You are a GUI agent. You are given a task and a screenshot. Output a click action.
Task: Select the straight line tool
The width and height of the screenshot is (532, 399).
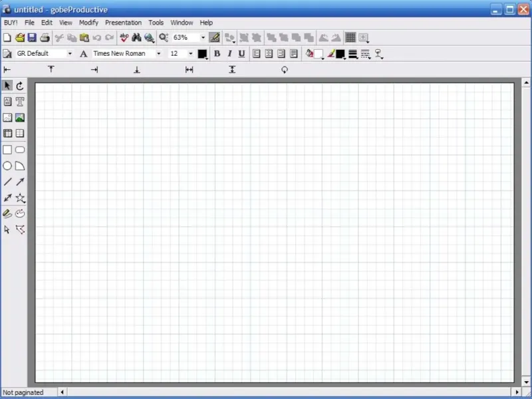coord(7,182)
